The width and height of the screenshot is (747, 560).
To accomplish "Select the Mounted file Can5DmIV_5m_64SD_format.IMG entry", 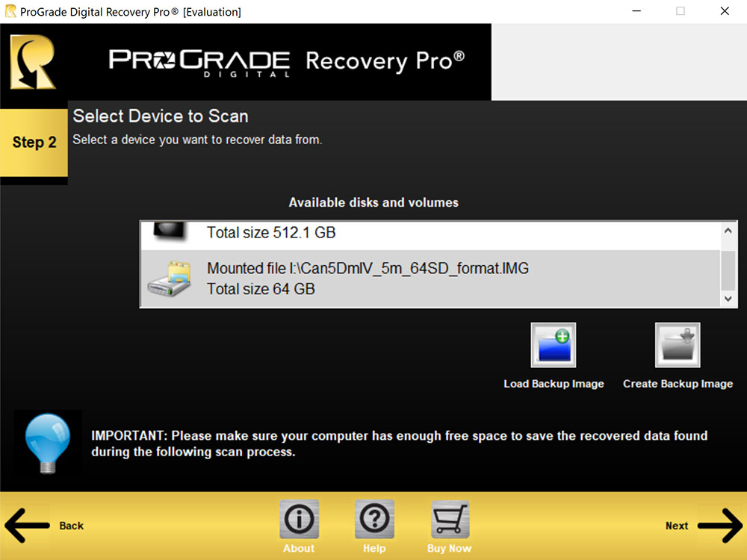I will (x=368, y=279).
